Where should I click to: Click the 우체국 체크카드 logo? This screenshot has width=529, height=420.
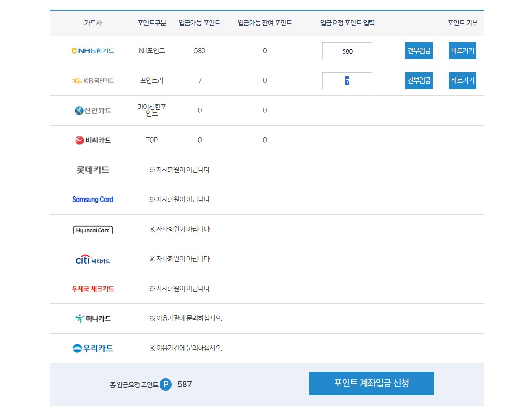click(92, 289)
